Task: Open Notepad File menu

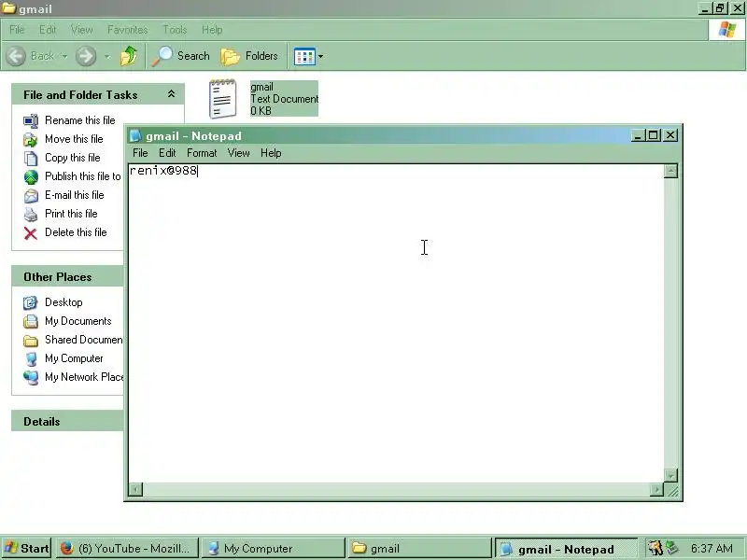Action: [x=140, y=153]
